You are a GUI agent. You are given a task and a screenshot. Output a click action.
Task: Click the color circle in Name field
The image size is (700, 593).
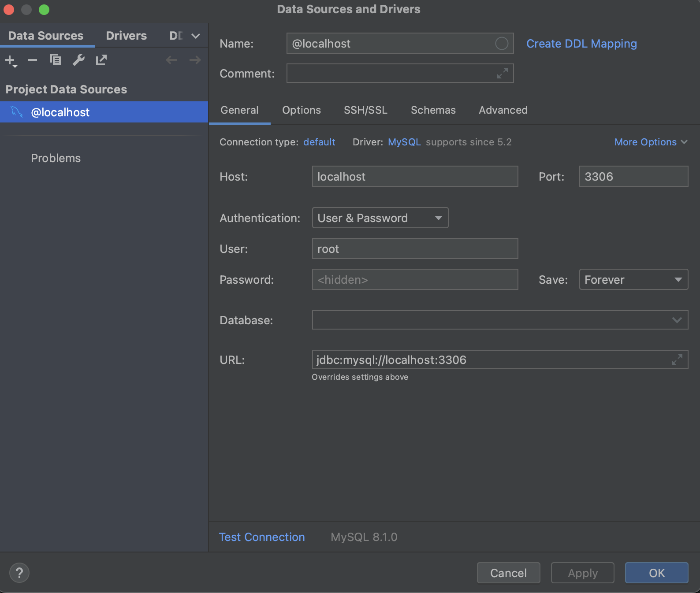pyautogui.click(x=502, y=43)
